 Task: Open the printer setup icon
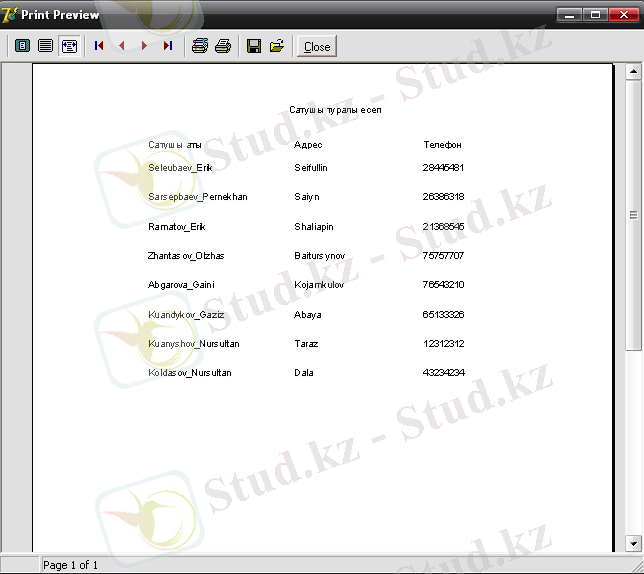pos(200,46)
